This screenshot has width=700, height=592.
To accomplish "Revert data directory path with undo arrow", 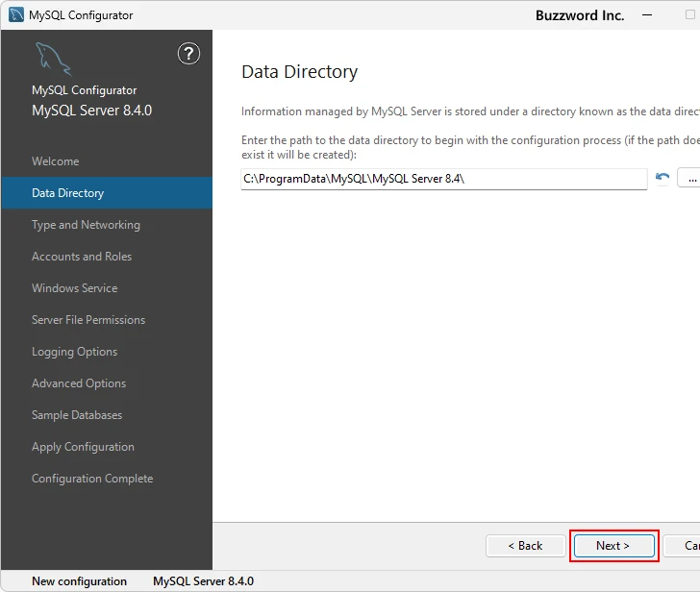I will (662, 178).
